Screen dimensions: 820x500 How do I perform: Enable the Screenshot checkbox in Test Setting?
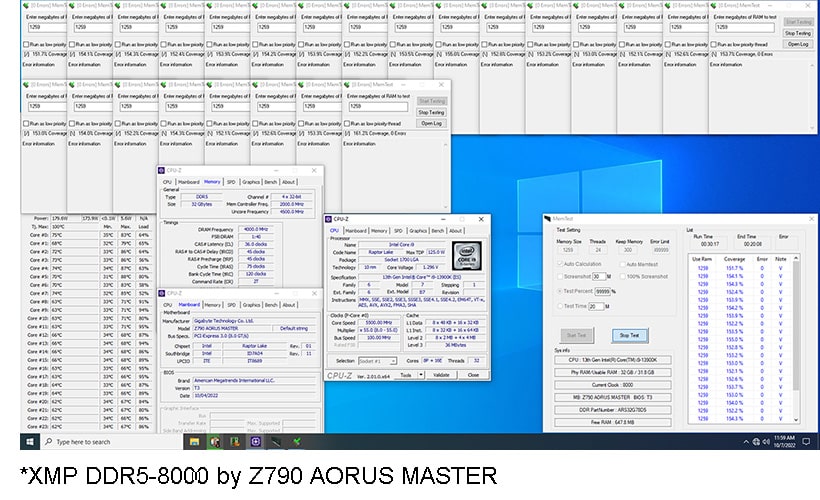click(559, 276)
